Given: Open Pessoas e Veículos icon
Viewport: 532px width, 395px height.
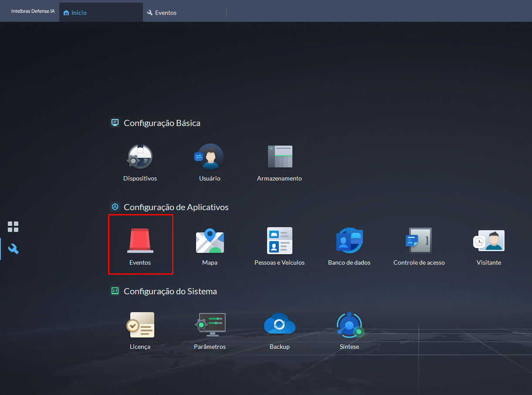Looking at the screenshot, I should [280, 241].
